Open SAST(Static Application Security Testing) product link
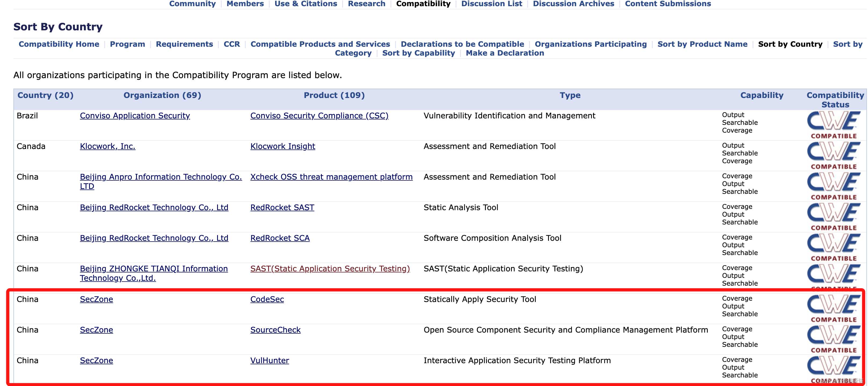The height and width of the screenshot is (386, 868). (330, 269)
